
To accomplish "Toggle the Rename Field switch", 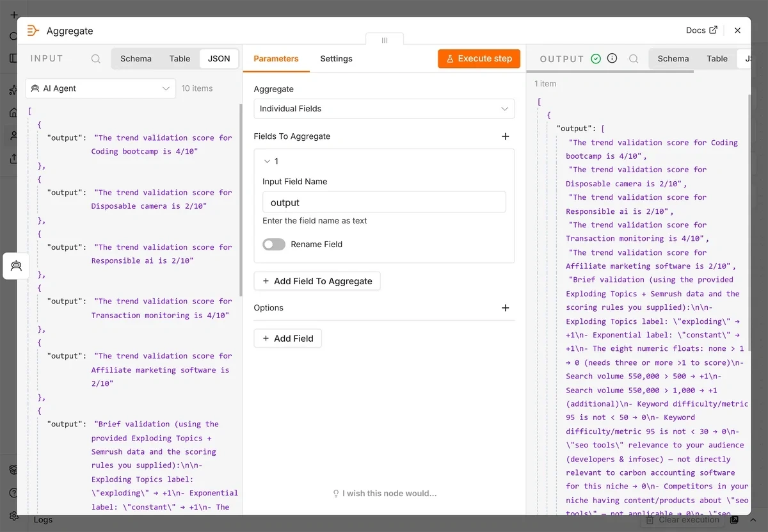I will (274, 245).
